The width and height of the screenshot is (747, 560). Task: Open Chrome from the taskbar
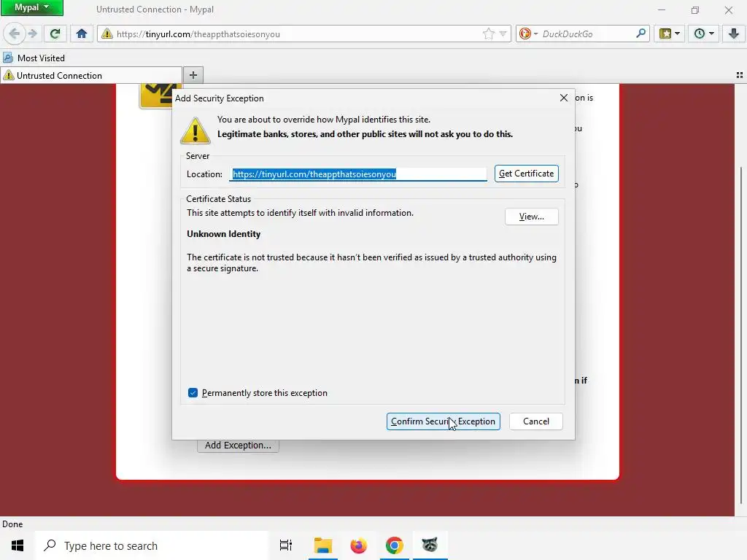395,545
